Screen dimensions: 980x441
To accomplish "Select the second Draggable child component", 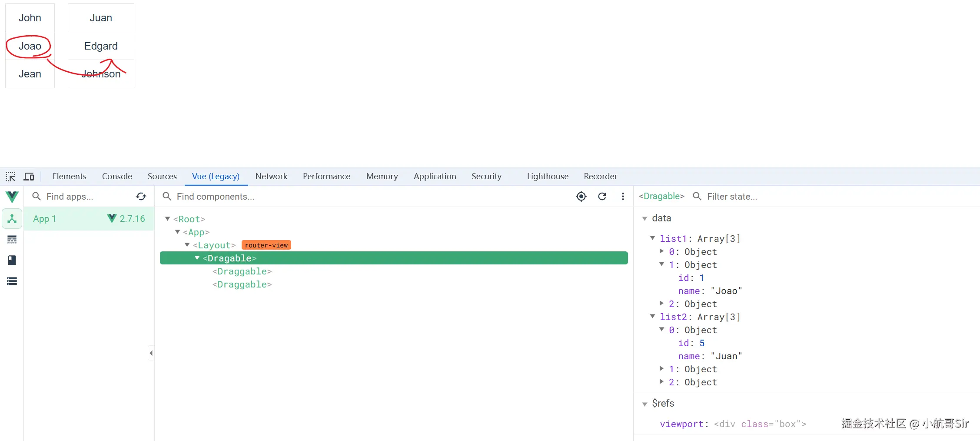I will click(242, 284).
